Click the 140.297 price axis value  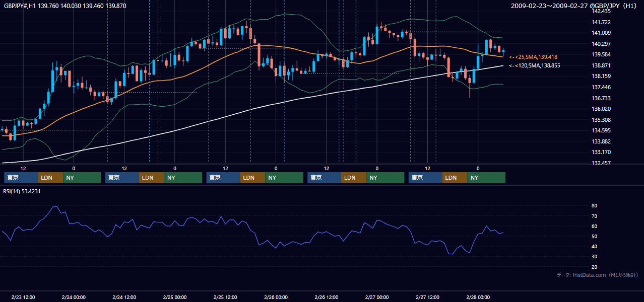pos(601,44)
